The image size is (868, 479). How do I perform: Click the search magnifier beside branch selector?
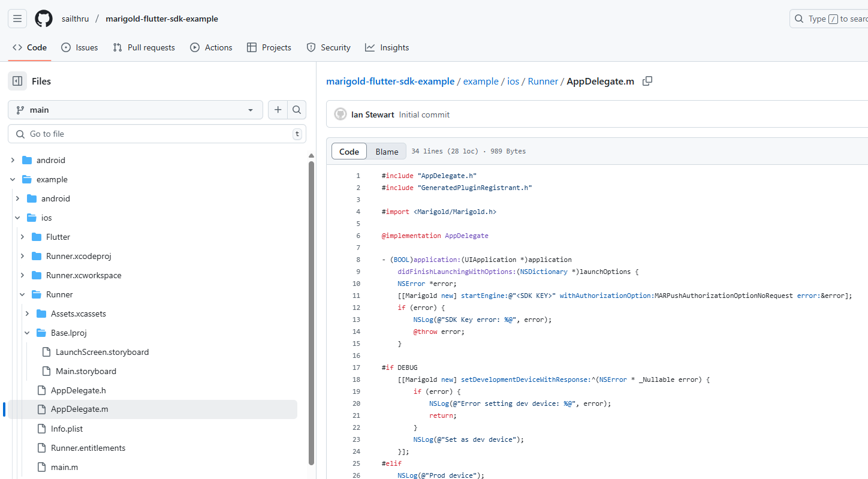coord(297,110)
